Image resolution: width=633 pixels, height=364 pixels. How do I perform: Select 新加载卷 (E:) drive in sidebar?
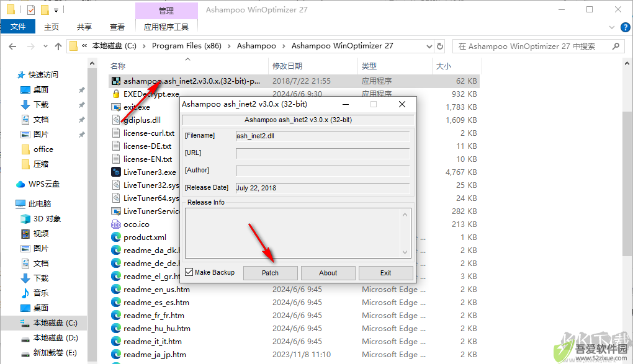55,353
